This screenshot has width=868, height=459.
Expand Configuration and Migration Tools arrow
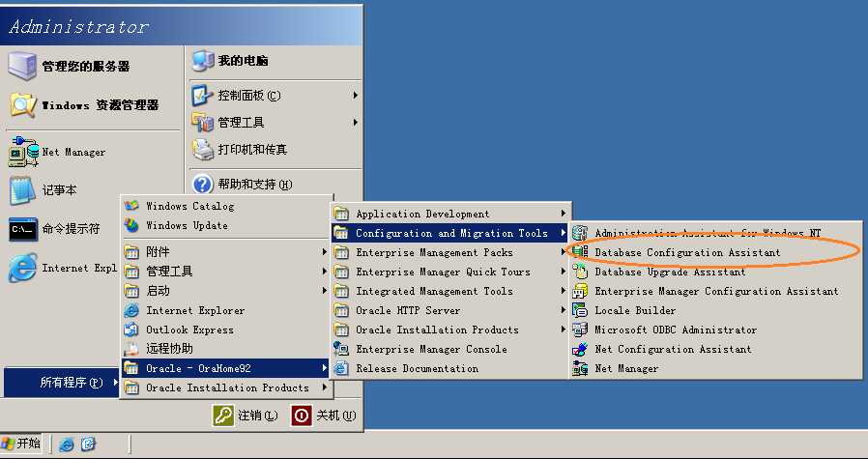pyautogui.click(x=563, y=233)
